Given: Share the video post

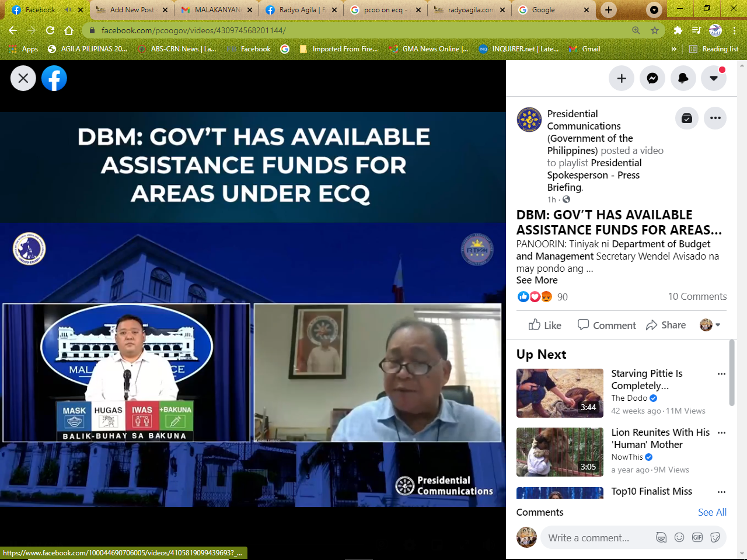Looking at the screenshot, I should (x=666, y=325).
